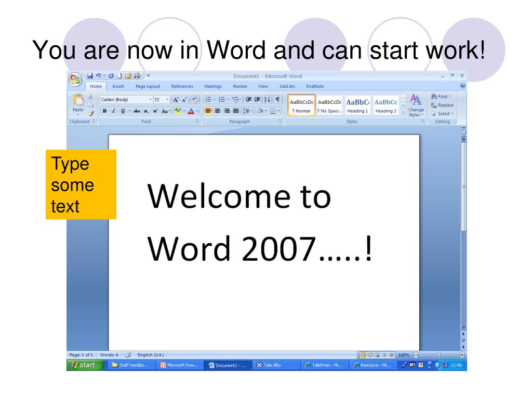Open the font size 72 dropdown
Screen dimensions: 532x399
coord(167,100)
